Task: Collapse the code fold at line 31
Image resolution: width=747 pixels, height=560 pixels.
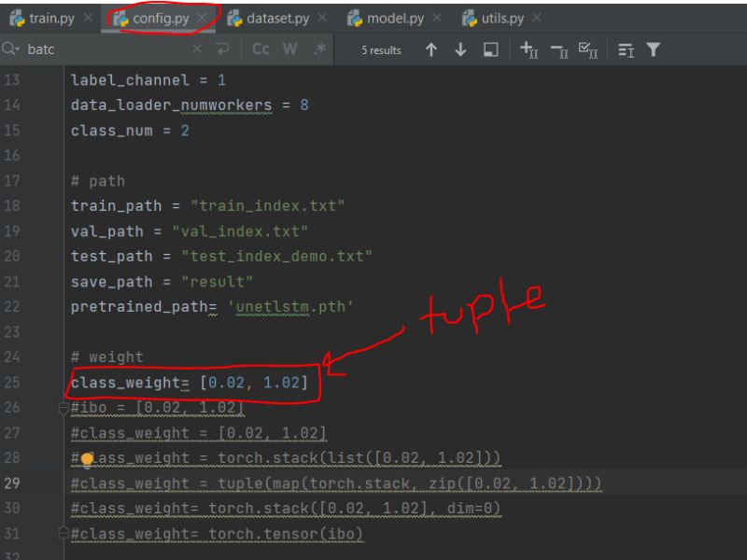Action: [63, 533]
